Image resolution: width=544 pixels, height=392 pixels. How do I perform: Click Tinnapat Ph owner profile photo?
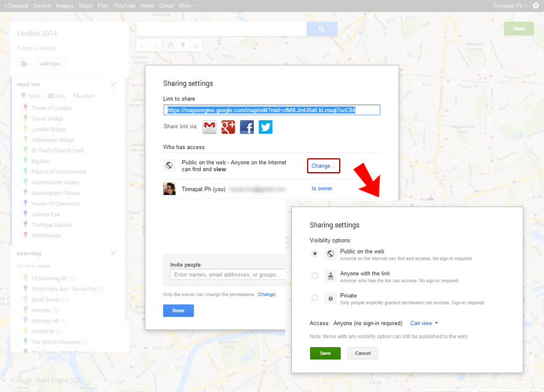tap(169, 189)
